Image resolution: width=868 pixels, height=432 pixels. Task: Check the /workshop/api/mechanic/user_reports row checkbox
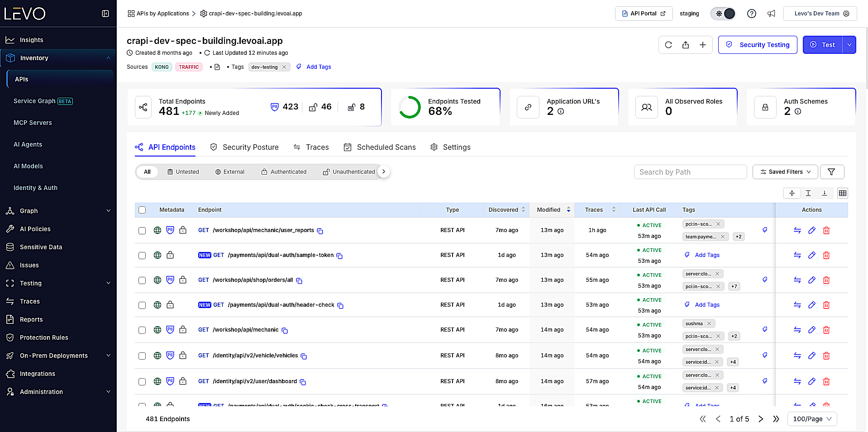[142, 231]
